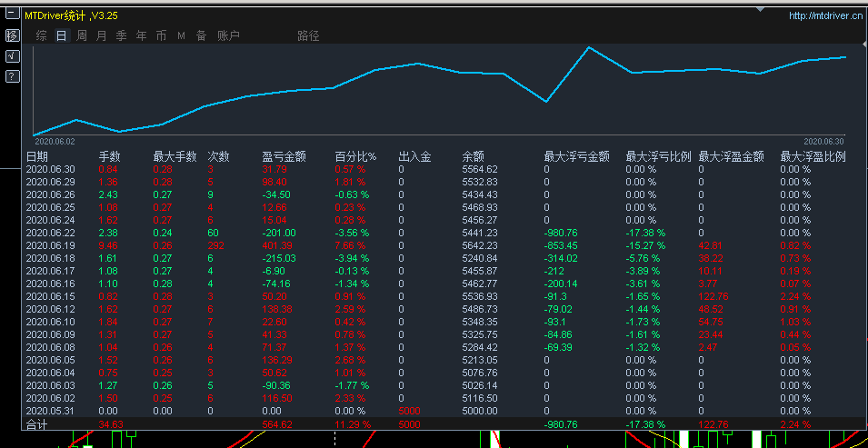This screenshot has height=448, width=868.
Task: Open the 备 tab
Action: click(201, 36)
